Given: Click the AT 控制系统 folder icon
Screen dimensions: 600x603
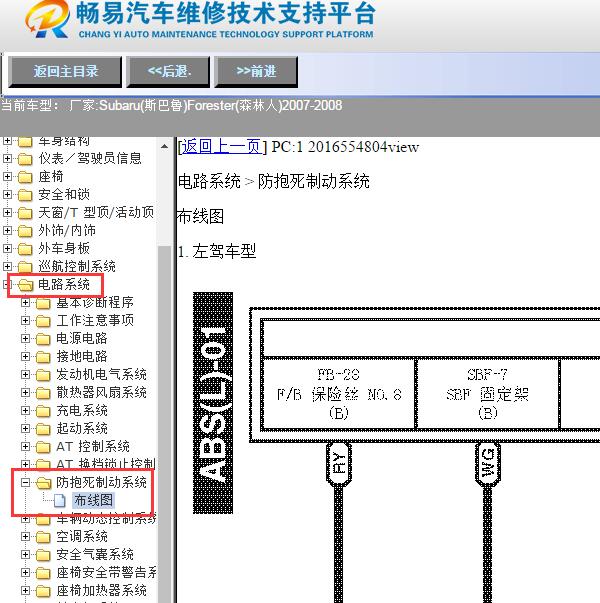Looking at the screenshot, I should point(43,447).
